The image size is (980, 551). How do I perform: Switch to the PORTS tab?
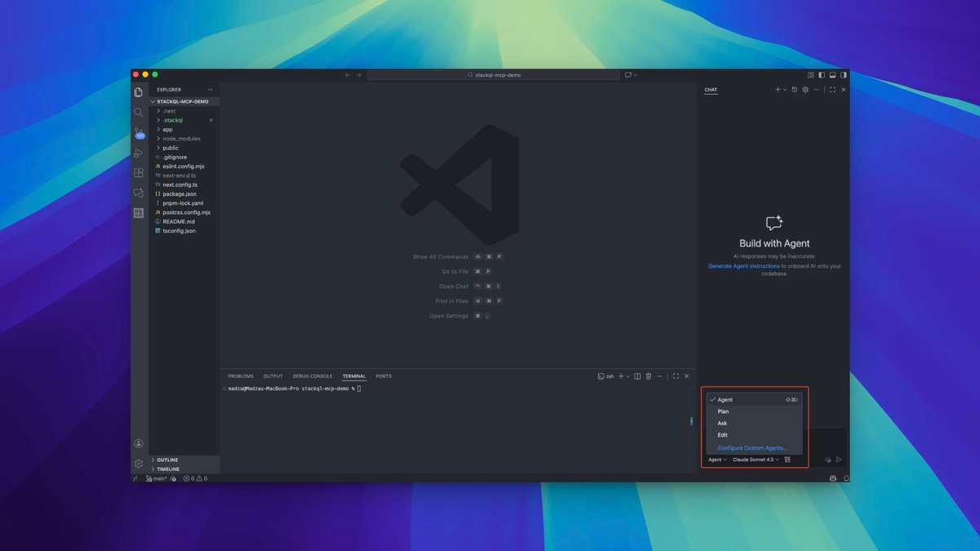pyautogui.click(x=384, y=376)
